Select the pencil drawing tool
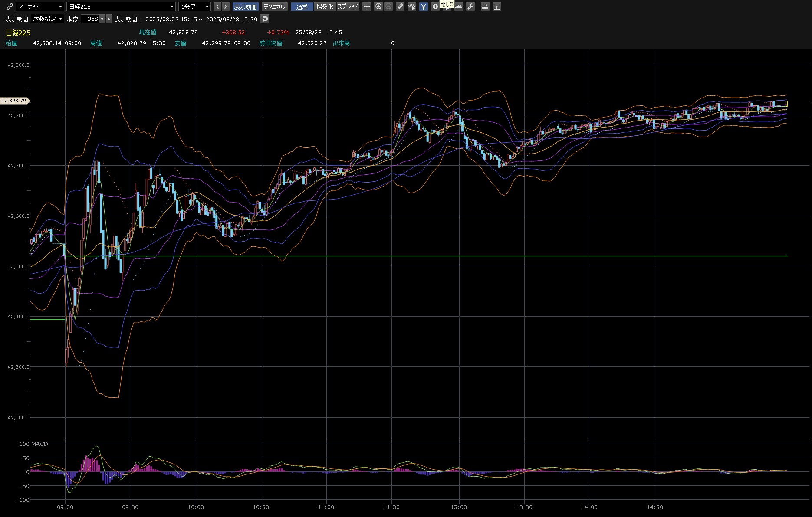 (x=400, y=7)
